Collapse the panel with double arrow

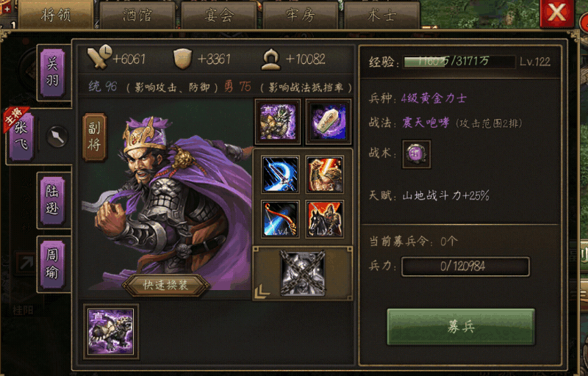point(262,292)
